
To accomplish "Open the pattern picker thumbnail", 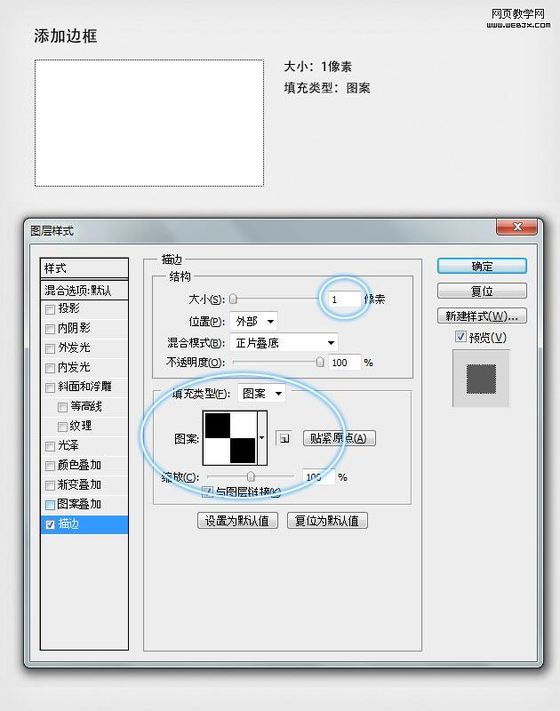I will 230,438.
